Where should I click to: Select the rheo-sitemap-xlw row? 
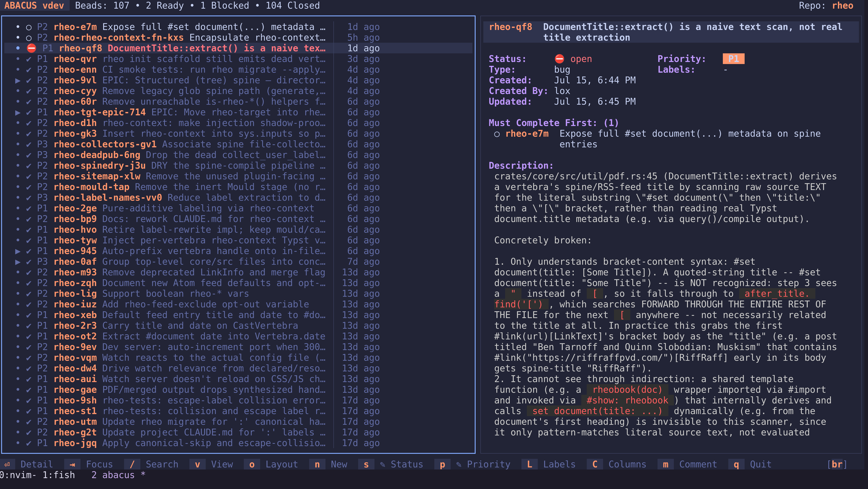238,176
